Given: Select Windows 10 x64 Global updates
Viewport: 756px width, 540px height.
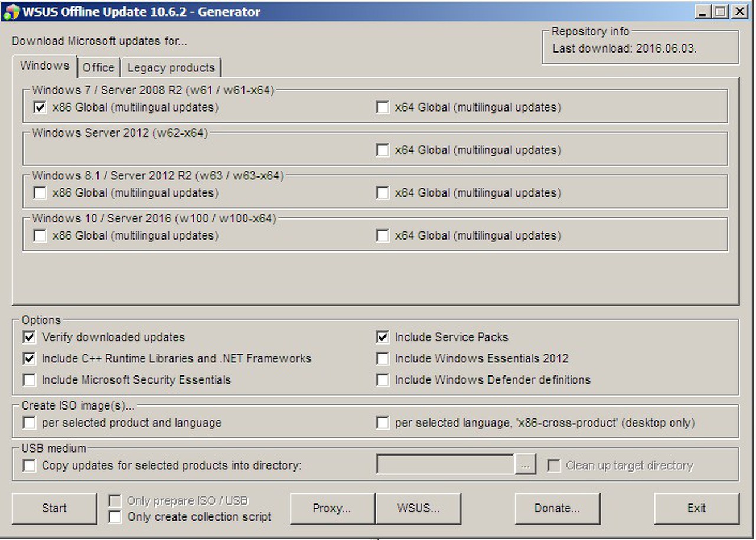Looking at the screenshot, I should 383,235.
